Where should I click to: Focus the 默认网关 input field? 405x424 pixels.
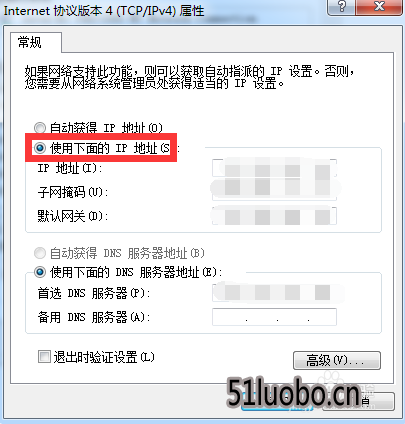[274, 216]
